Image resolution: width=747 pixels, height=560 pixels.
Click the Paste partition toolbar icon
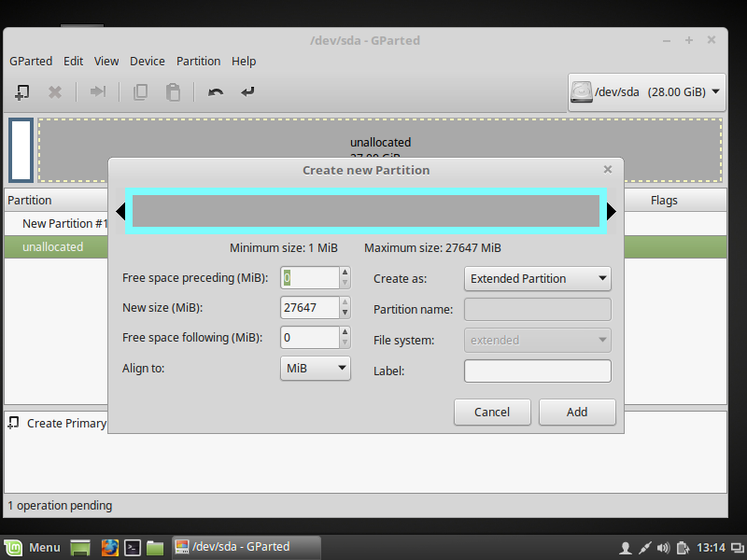click(173, 91)
